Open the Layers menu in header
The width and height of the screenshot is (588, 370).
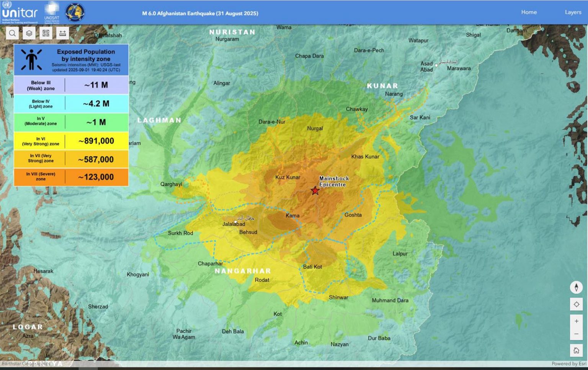point(573,12)
